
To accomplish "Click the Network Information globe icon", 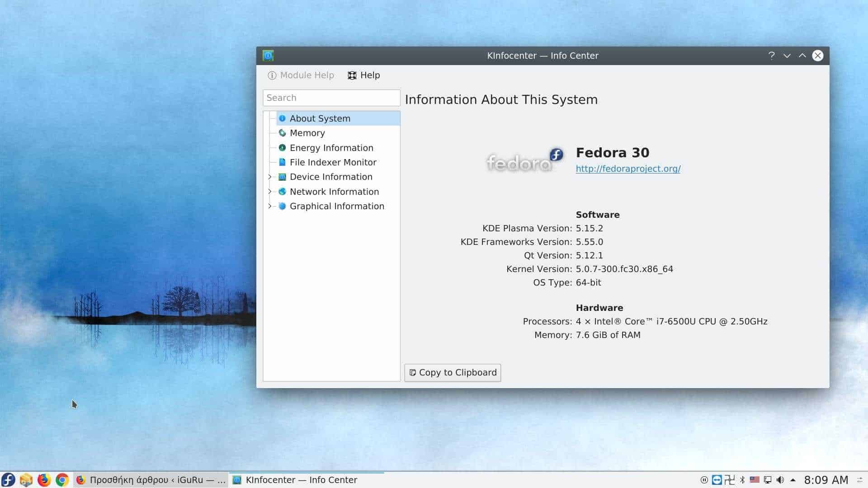I will [282, 192].
